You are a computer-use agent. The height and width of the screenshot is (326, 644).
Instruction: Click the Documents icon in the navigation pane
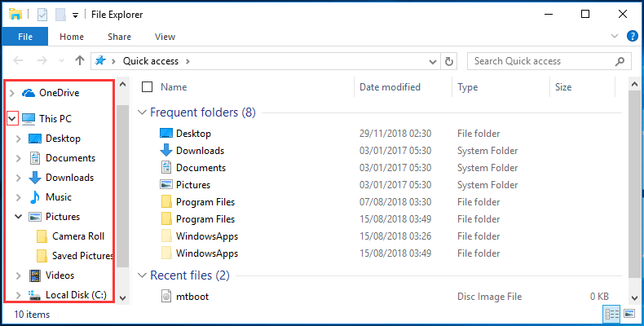(x=35, y=158)
